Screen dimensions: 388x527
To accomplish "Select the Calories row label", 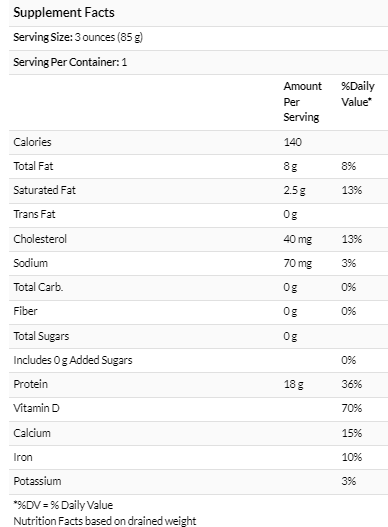I will click(32, 142).
